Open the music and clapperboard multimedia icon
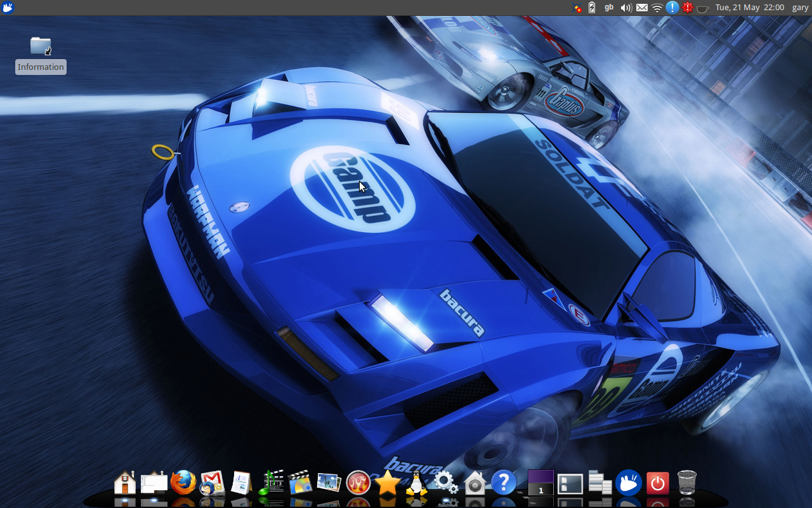 (271, 483)
